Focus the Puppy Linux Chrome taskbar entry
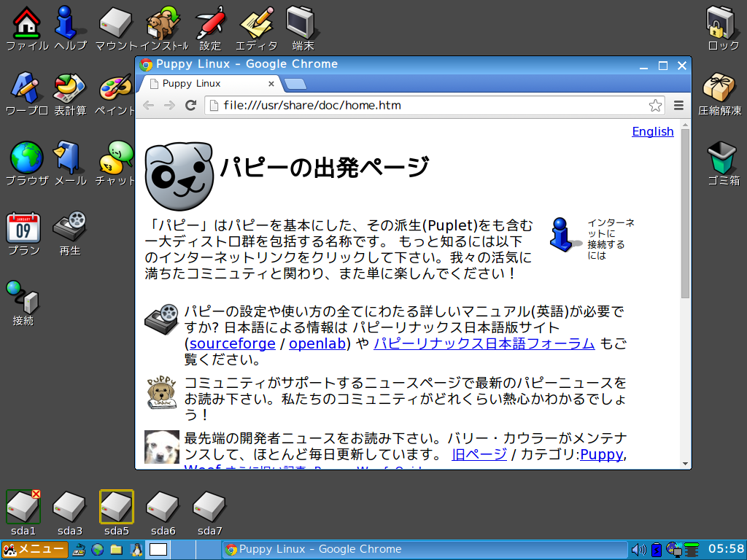 pyautogui.click(x=425, y=550)
